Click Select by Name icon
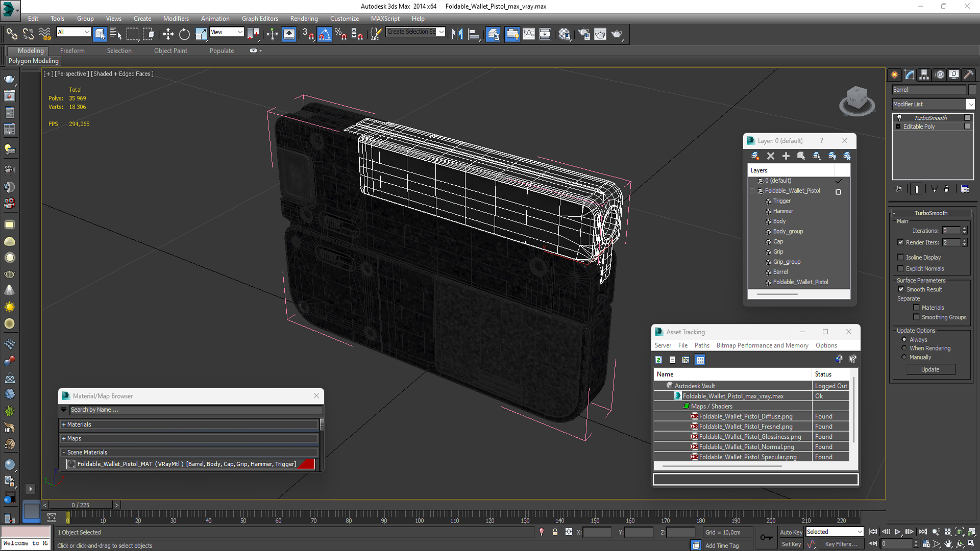This screenshot has height=551, width=980. click(116, 34)
